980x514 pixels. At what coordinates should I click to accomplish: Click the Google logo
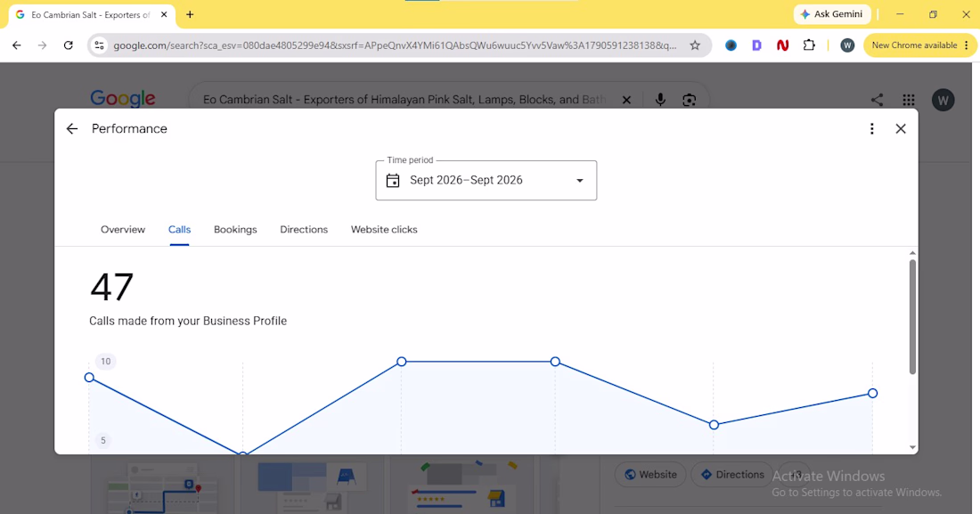point(123,99)
